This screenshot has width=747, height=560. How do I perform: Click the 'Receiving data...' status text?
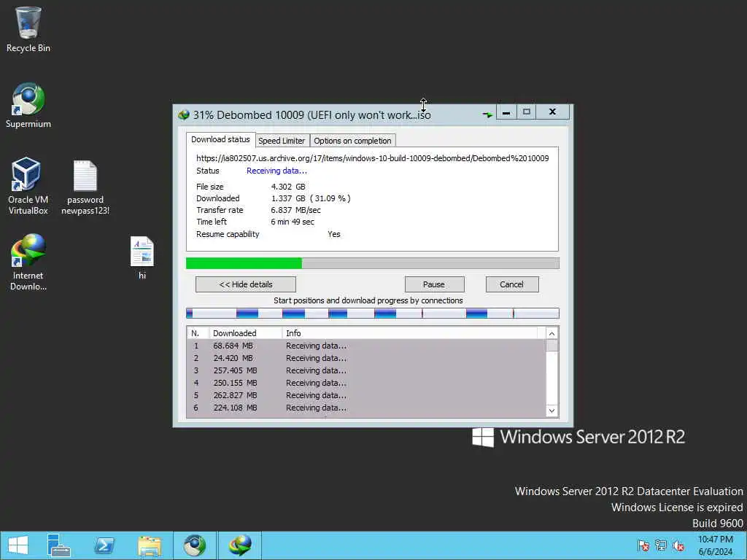[276, 171]
